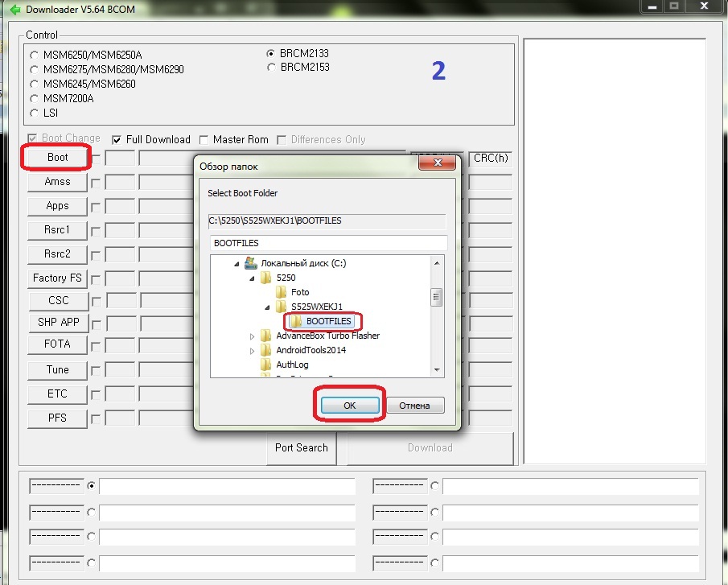Choose the MSM7200A radio option
This screenshot has height=585, width=728.
tap(34, 98)
